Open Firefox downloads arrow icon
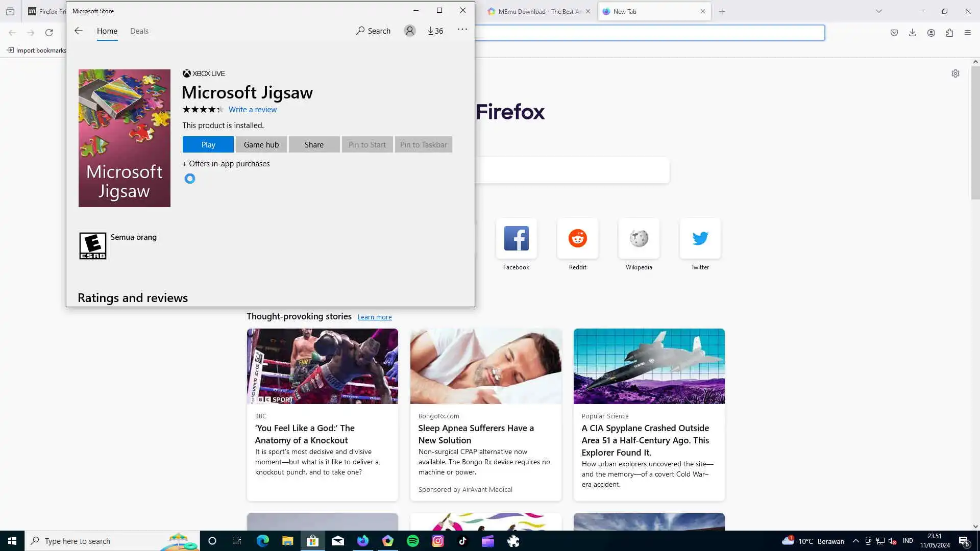Screen dimensions: 980x551 coord(912,33)
